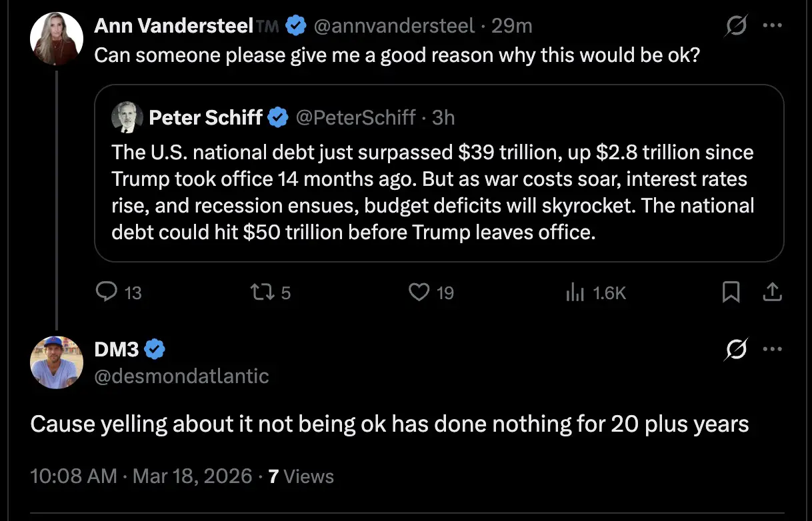
Task: Bookmark Ann Vandersteel's post
Action: point(731,292)
